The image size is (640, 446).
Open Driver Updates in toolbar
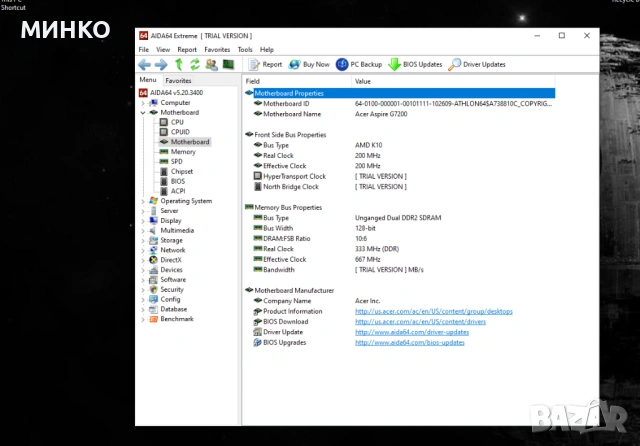477,64
